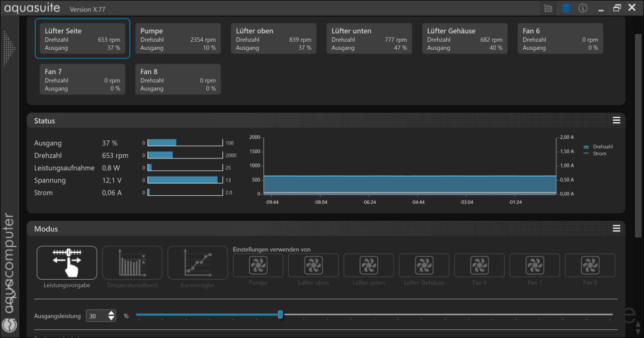Select the Lüfter unten fan tile
This screenshot has width=644, height=338.
coord(369,38)
